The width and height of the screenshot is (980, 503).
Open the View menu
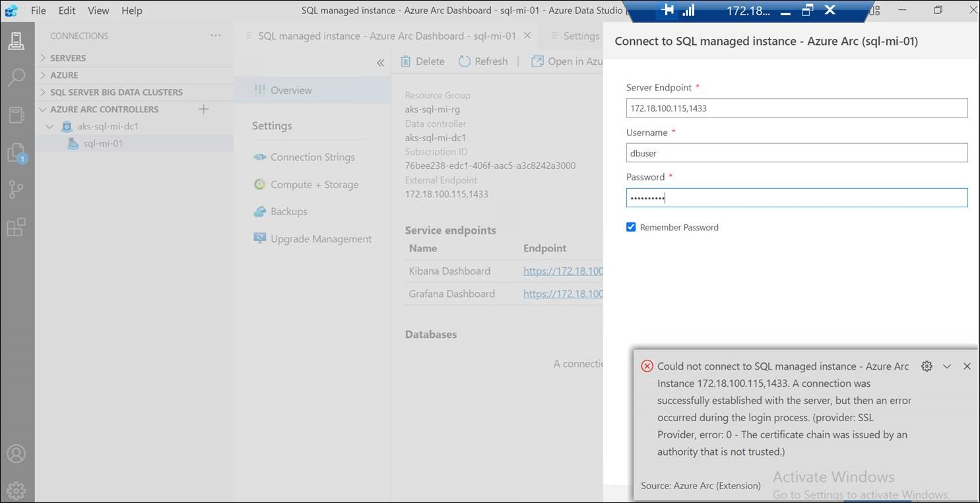[98, 10]
